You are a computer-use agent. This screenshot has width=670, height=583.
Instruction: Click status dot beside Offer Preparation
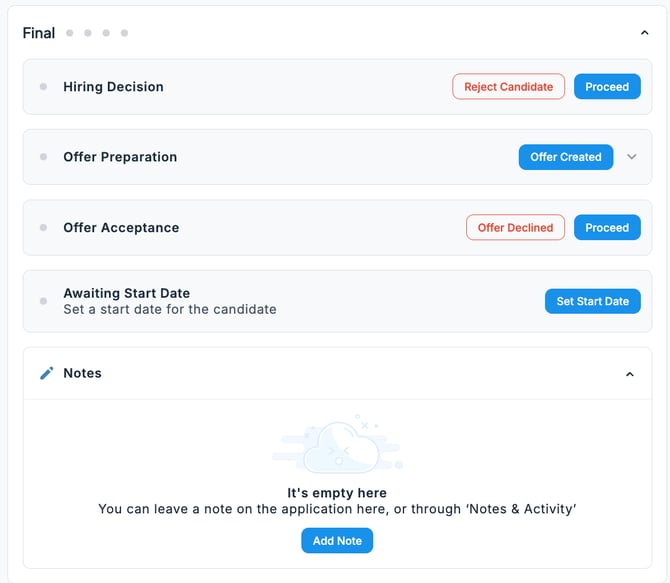pyautogui.click(x=43, y=157)
